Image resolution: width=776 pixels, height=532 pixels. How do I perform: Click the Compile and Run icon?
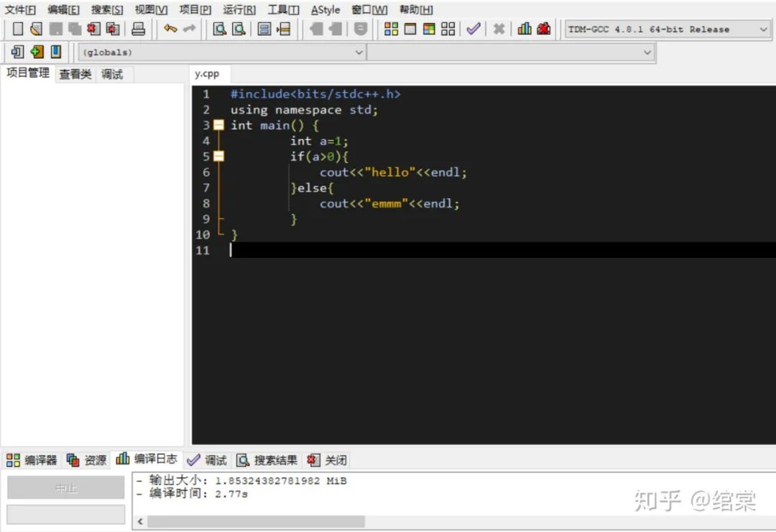tap(429, 29)
